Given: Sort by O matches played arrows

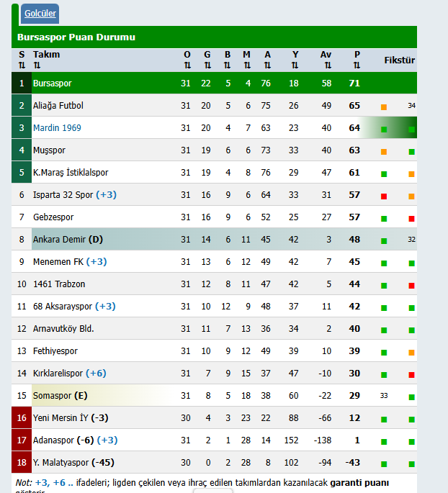Looking at the screenshot, I should (x=187, y=65).
